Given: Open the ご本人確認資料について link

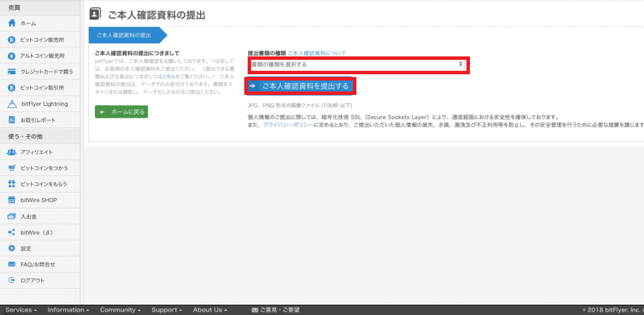Looking at the screenshot, I should tap(316, 53).
